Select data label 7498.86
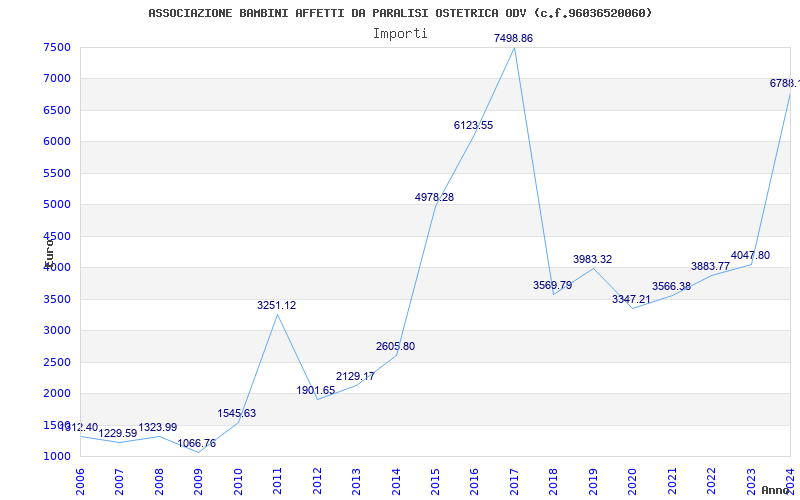 [x=513, y=38]
